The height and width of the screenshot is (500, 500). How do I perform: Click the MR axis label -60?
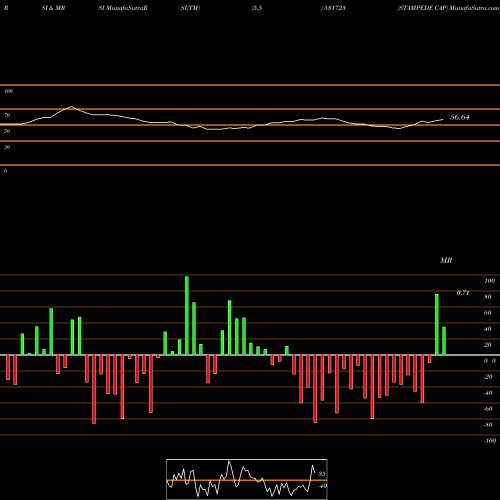(x=488, y=409)
